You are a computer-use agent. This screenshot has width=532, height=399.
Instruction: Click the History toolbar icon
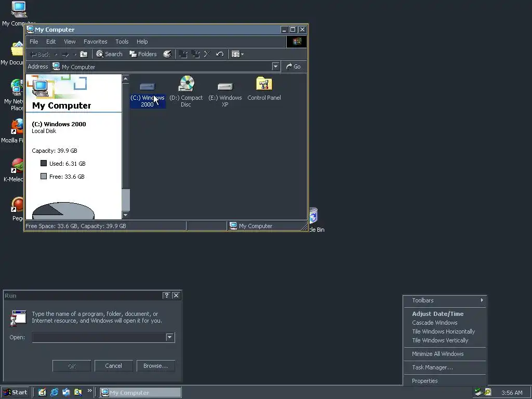click(x=167, y=54)
